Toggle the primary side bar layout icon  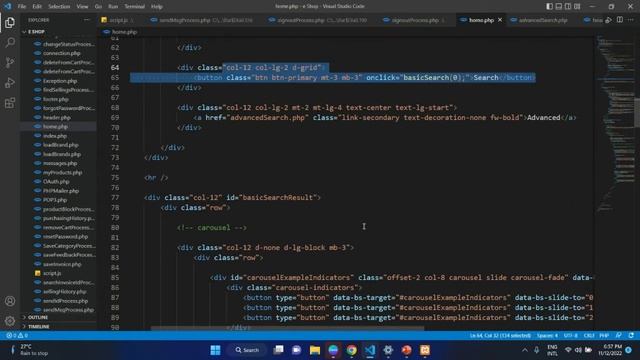point(549,7)
